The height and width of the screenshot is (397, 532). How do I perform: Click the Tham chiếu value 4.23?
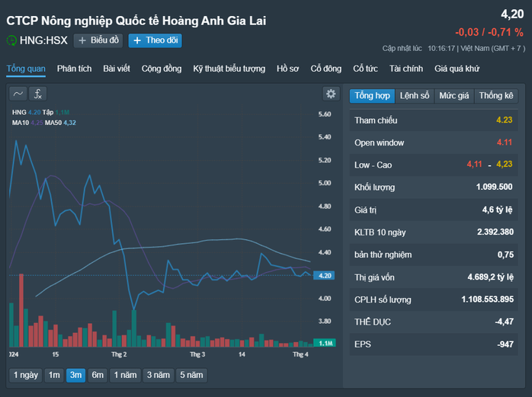504,120
